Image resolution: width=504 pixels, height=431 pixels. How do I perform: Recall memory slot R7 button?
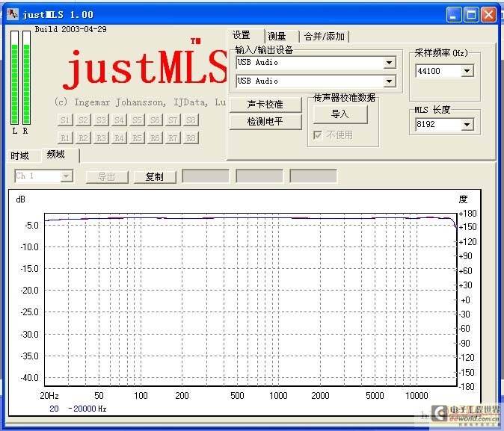(x=173, y=138)
